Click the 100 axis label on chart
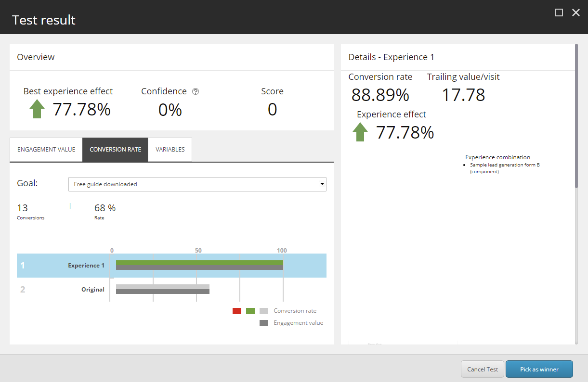Viewport: 588px width, 382px height. pos(282,250)
